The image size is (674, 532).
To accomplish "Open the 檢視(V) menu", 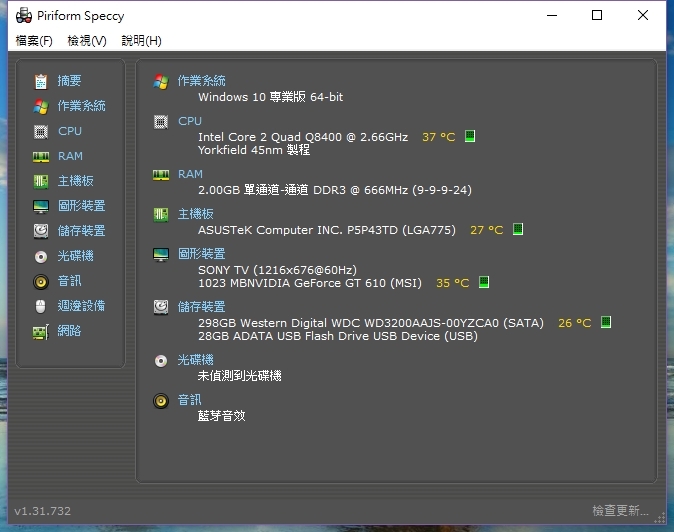I will pos(87,41).
